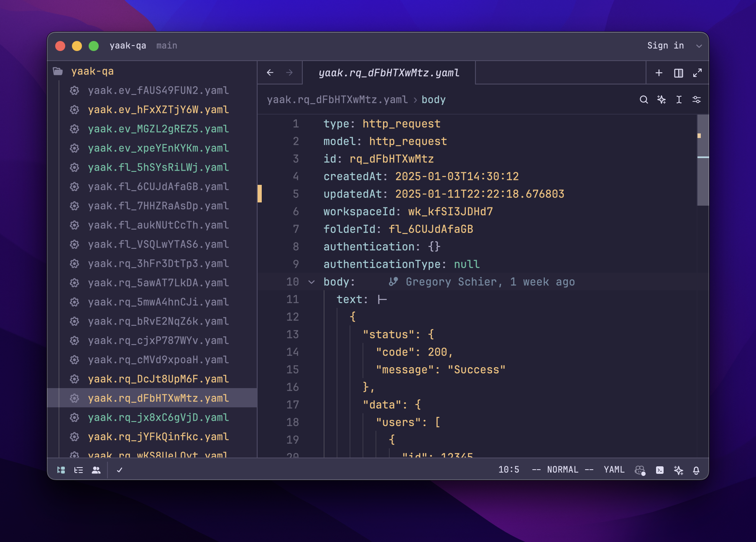
Task: Open the collaboration panel icon
Action: (x=96, y=470)
